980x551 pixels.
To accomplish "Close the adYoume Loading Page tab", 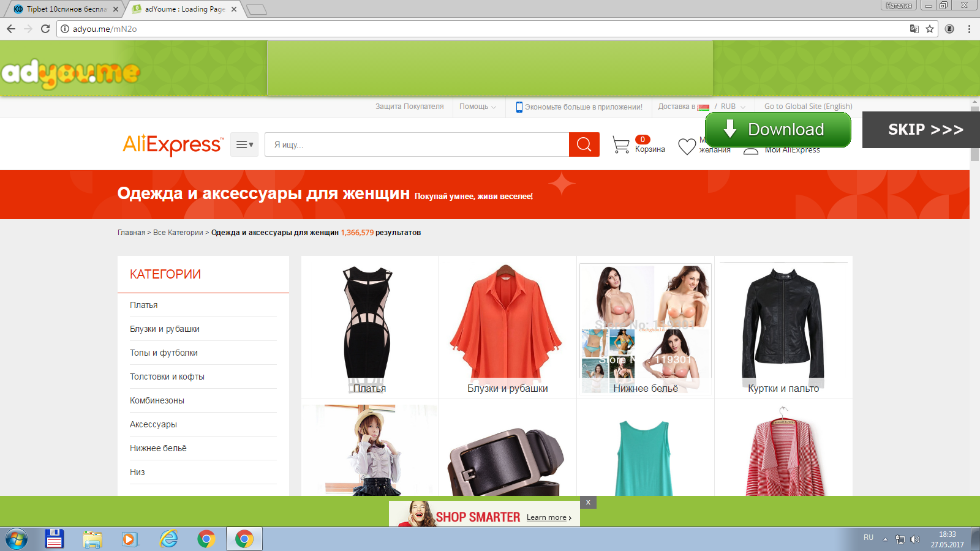I will 234,9.
